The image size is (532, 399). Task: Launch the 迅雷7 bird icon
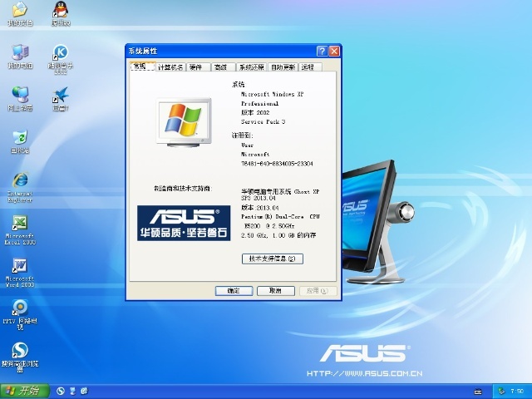tap(61, 99)
